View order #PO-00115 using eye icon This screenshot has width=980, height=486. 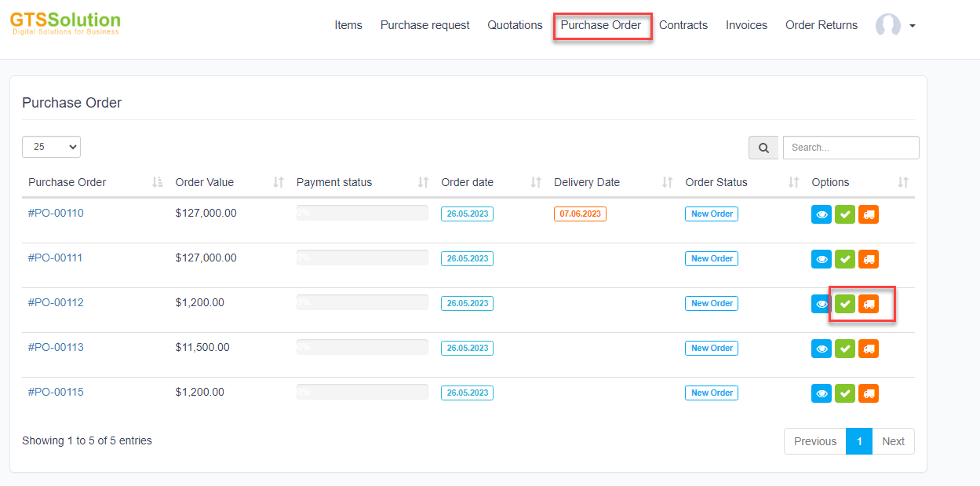point(821,393)
